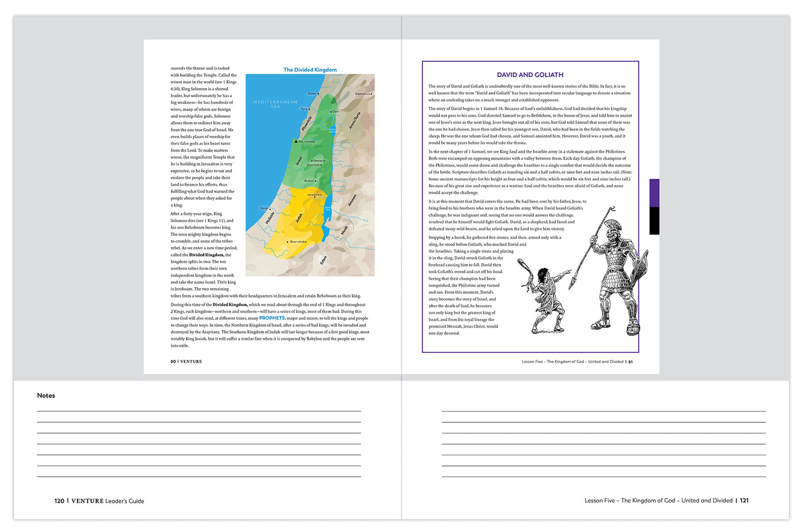Click the Mediterranean Sea label
This screenshot has width=803, height=532.
pyautogui.click(x=275, y=104)
